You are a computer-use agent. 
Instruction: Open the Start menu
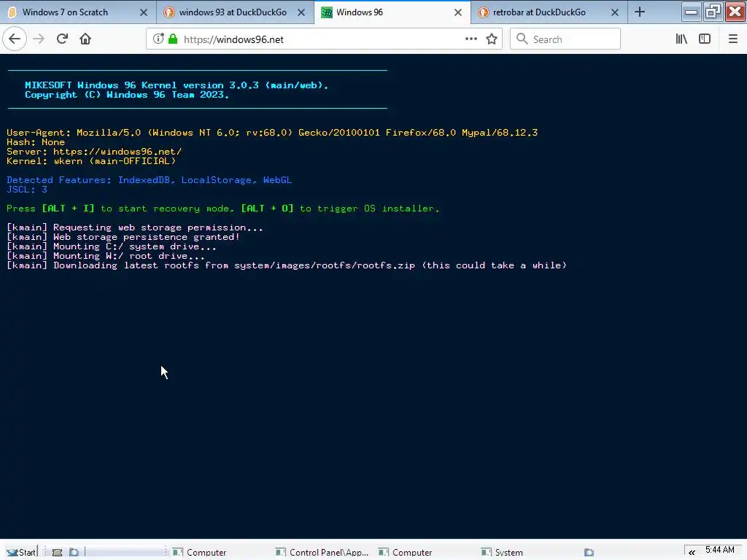(x=21, y=552)
